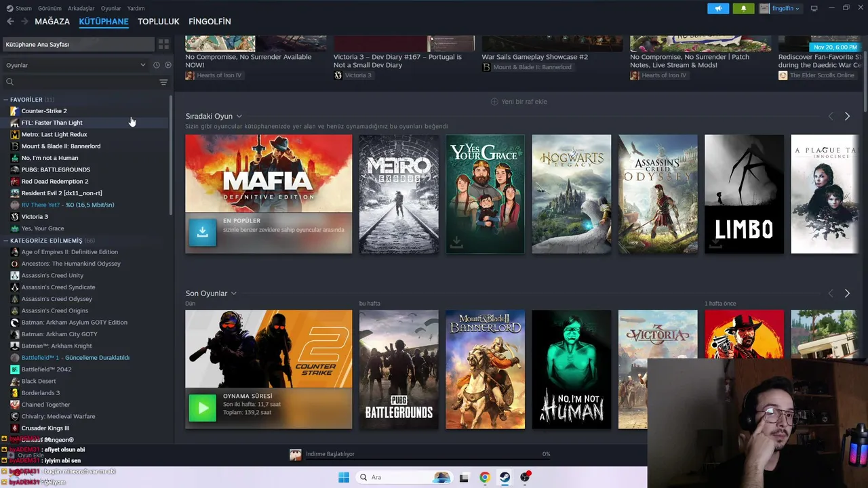Switch to the MAĞAZA tab
The image size is (868, 488).
click(x=52, y=22)
